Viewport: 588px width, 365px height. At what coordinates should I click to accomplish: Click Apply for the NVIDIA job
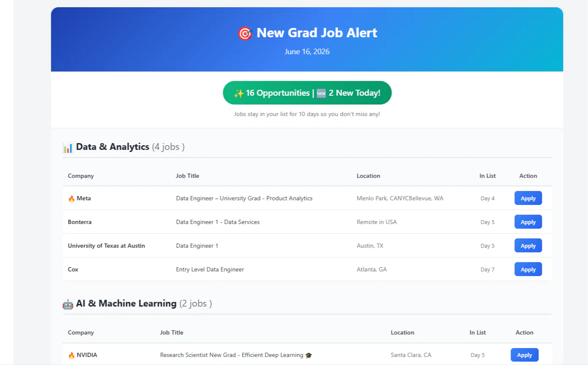pos(525,355)
